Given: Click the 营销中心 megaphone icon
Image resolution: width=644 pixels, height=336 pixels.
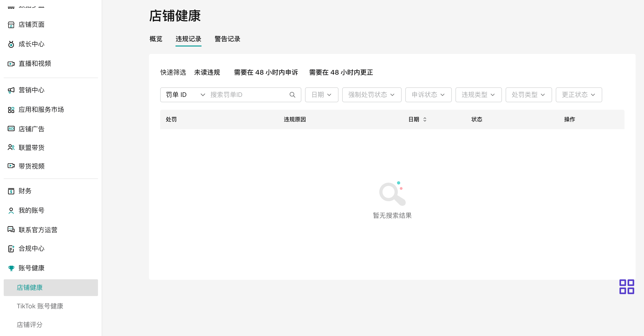Looking at the screenshot, I should 11,90.
